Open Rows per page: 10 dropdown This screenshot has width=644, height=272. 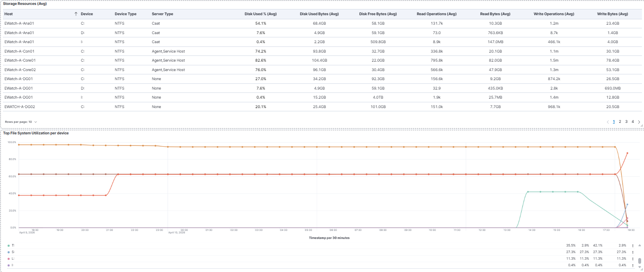(21, 122)
